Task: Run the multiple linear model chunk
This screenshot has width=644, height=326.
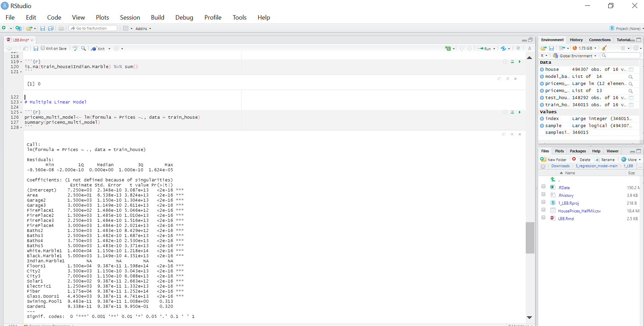Action: pos(520,112)
